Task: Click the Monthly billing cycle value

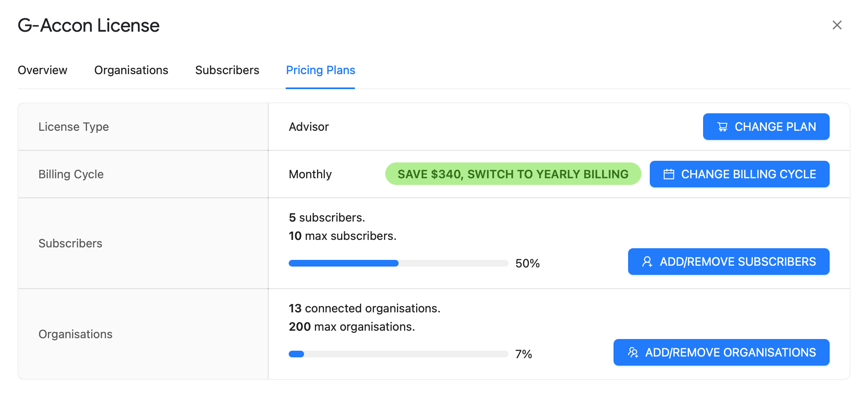Action: point(310,174)
